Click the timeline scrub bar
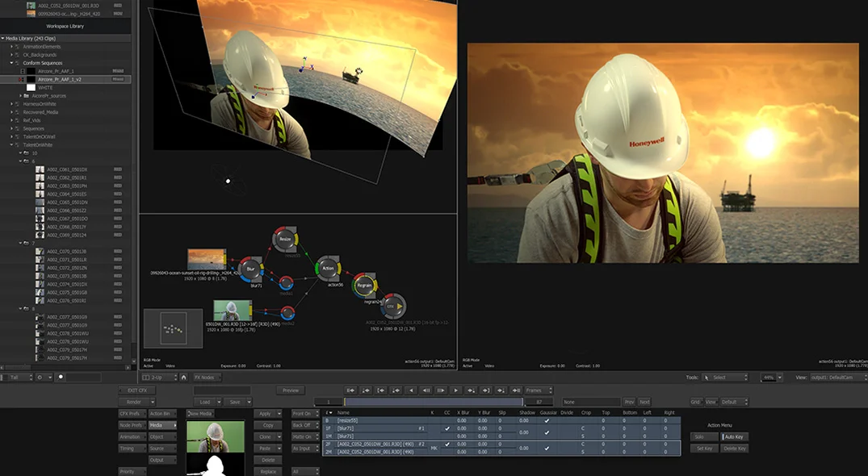The height and width of the screenshot is (476, 868). [433, 402]
